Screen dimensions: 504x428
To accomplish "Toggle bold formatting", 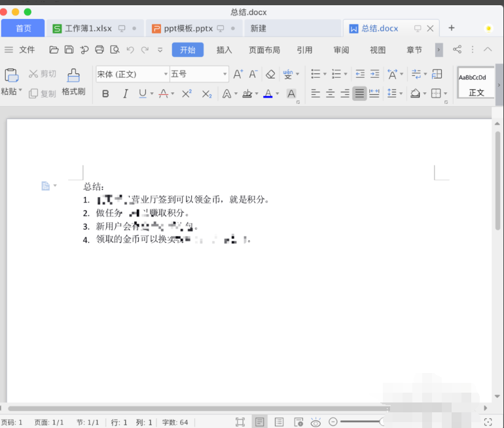I will (x=105, y=94).
